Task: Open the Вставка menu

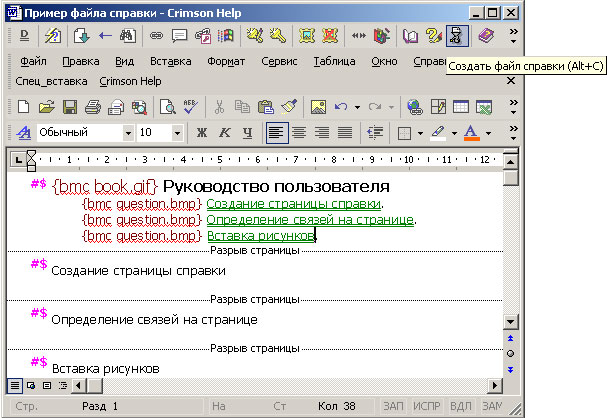Action: [x=171, y=62]
